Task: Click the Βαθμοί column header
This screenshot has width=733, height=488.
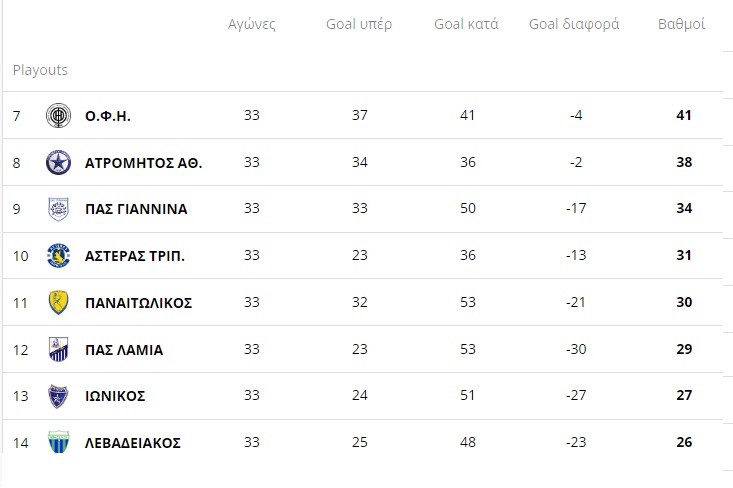Action: point(682,24)
